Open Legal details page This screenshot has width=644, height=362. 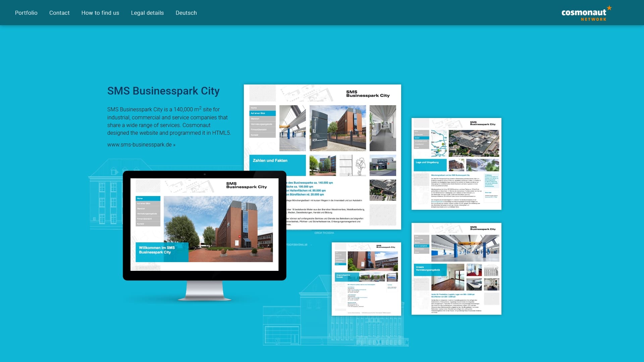[x=147, y=13]
